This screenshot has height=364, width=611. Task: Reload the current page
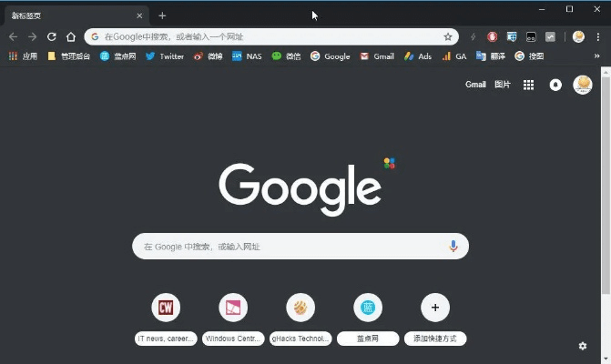pyautogui.click(x=51, y=37)
